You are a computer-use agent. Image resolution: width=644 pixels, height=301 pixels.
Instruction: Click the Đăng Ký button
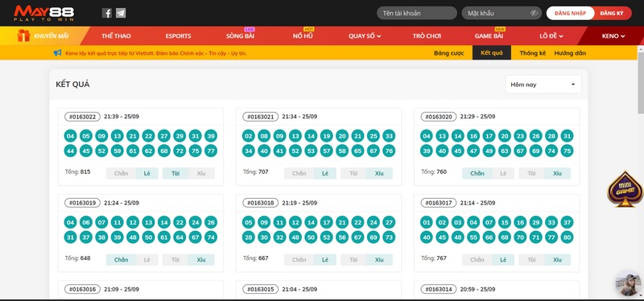point(612,13)
